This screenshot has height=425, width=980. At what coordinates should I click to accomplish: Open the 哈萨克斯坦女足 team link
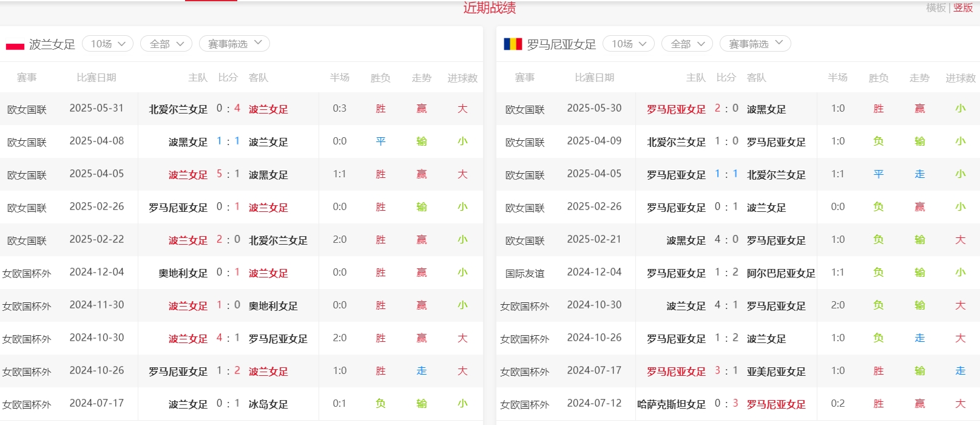point(671,404)
